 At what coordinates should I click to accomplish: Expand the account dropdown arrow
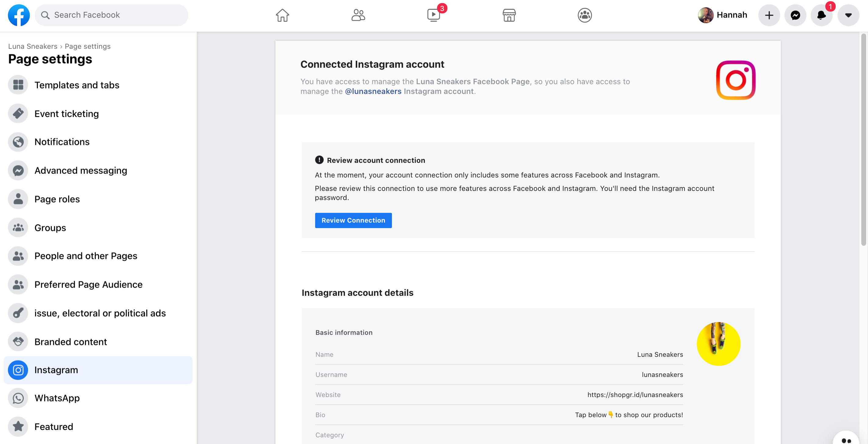(848, 15)
